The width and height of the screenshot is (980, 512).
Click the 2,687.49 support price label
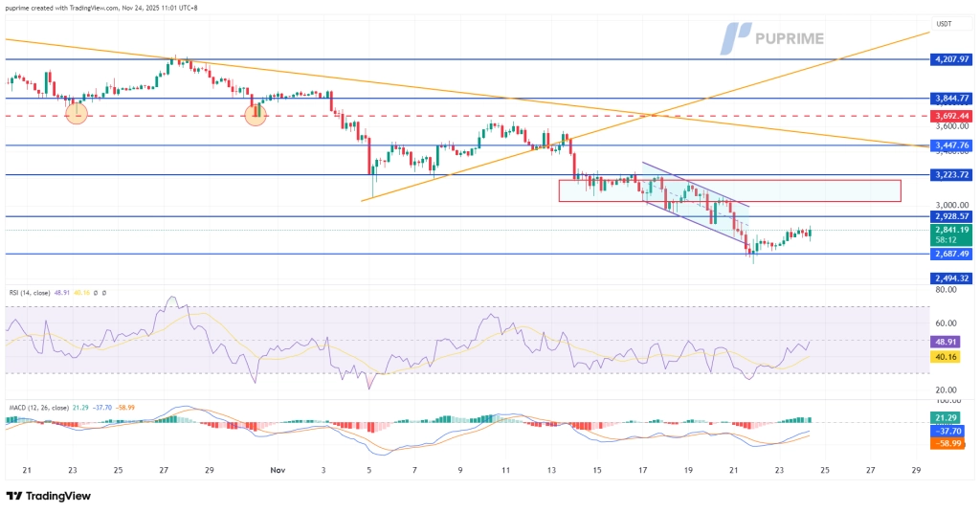point(952,255)
